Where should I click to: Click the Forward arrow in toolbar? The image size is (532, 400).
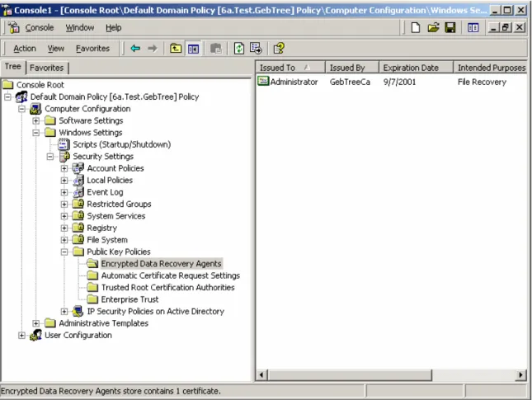tap(153, 49)
